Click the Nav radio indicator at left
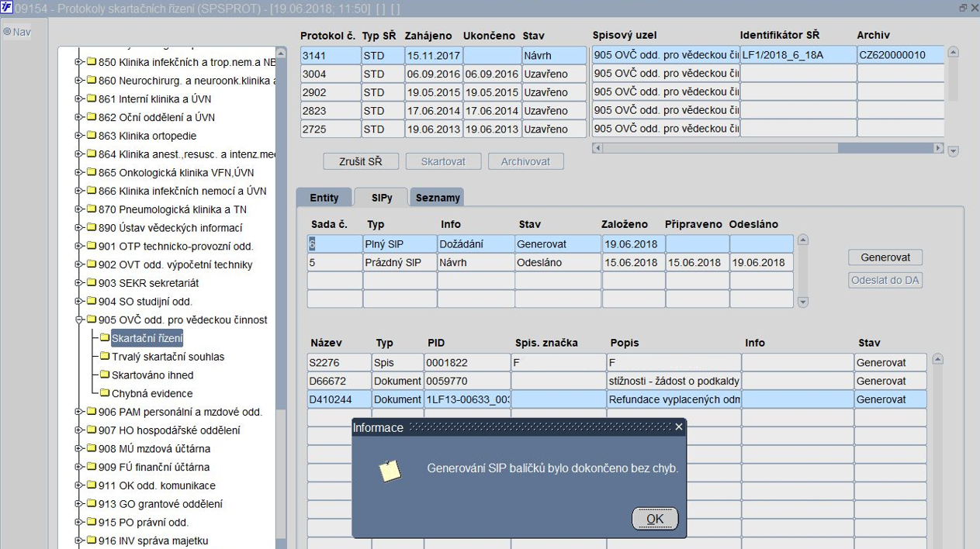 [x=7, y=32]
